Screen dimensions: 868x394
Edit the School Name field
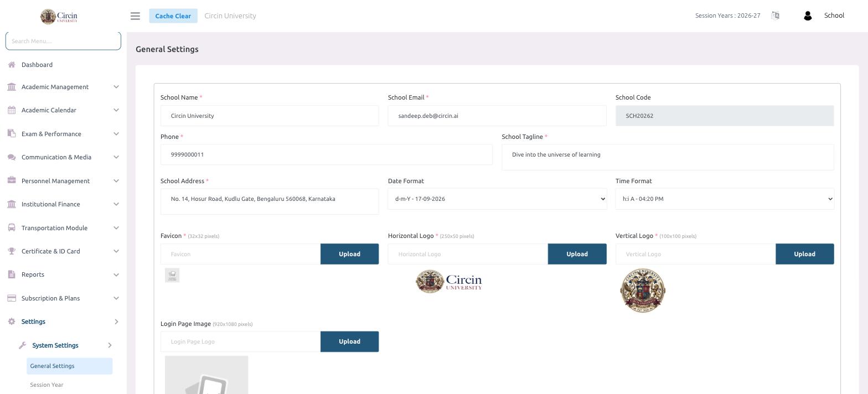coord(270,116)
